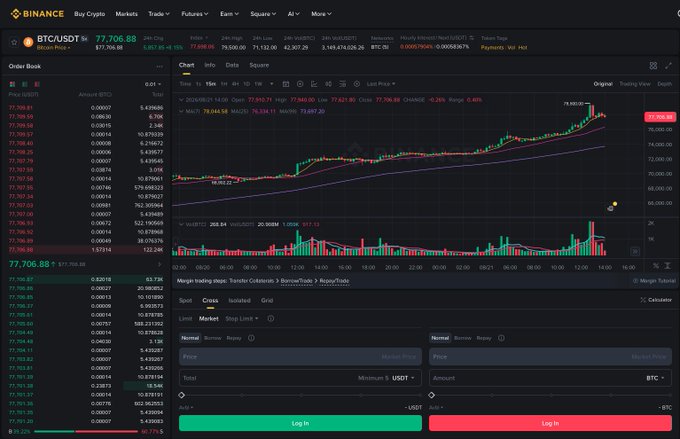The image size is (680, 439).
Task: Expand the Earn dropdown menu
Action: [229, 14]
